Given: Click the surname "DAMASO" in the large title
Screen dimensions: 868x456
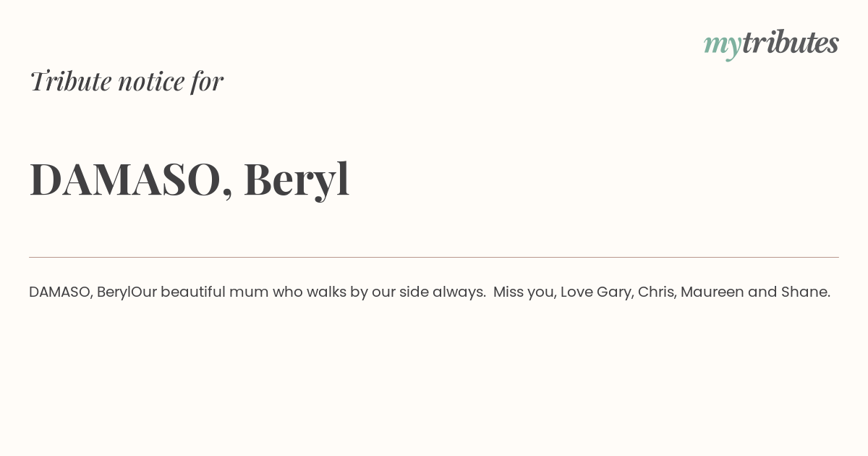Looking at the screenshot, I should [x=125, y=179].
